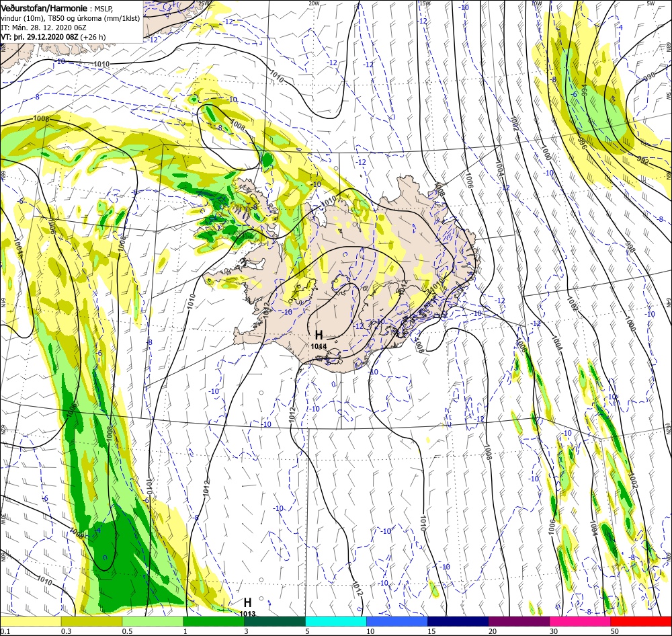Screen dimensions: 672x636
Task: Click the '20W' longitude label
Action: [314, 3]
